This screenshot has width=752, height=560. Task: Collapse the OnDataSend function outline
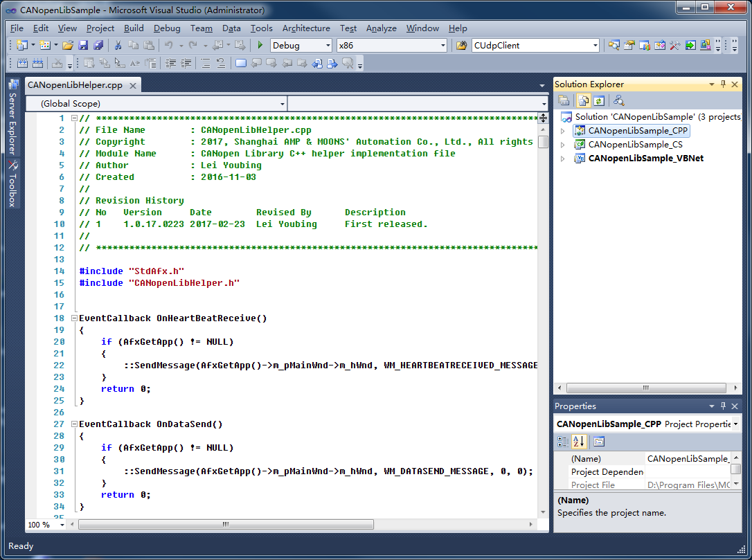coord(74,424)
